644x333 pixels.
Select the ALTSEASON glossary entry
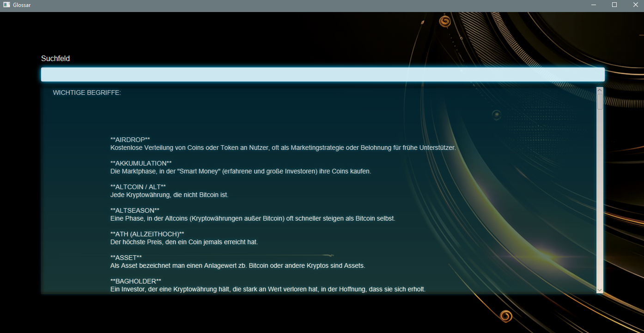point(134,210)
